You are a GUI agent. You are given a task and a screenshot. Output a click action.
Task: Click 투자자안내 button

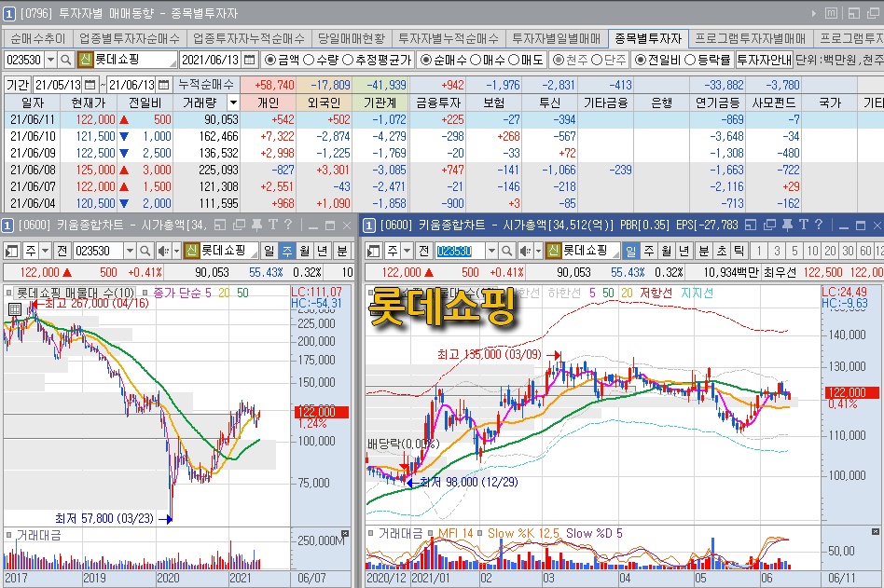pyautogui.click(x=765, y=59)
